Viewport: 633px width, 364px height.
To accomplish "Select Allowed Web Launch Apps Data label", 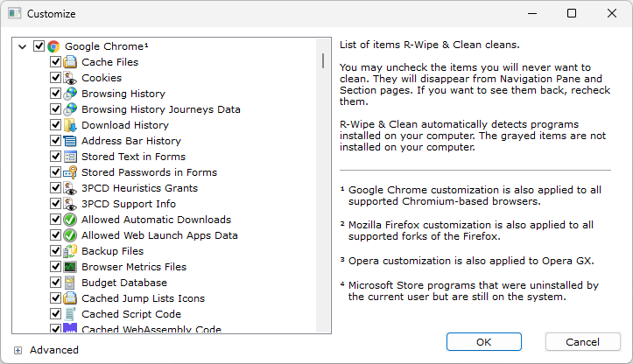I will [159, 235].
